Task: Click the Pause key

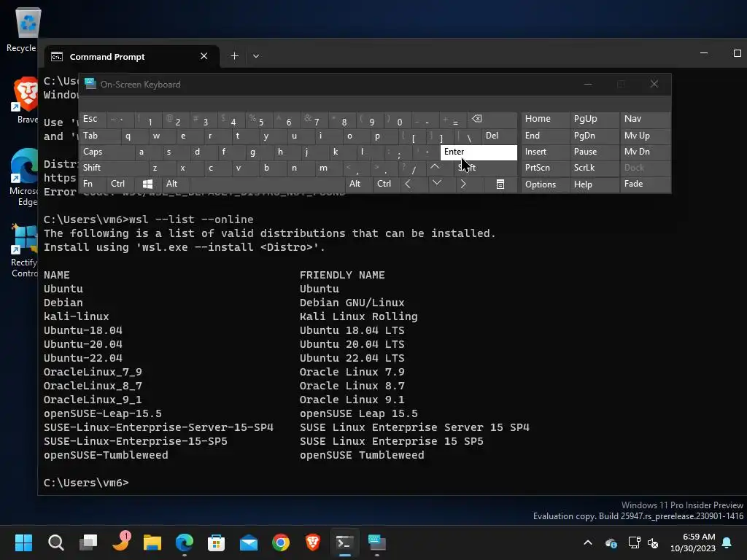Action: pyautogui.click(x=594, y=152)
